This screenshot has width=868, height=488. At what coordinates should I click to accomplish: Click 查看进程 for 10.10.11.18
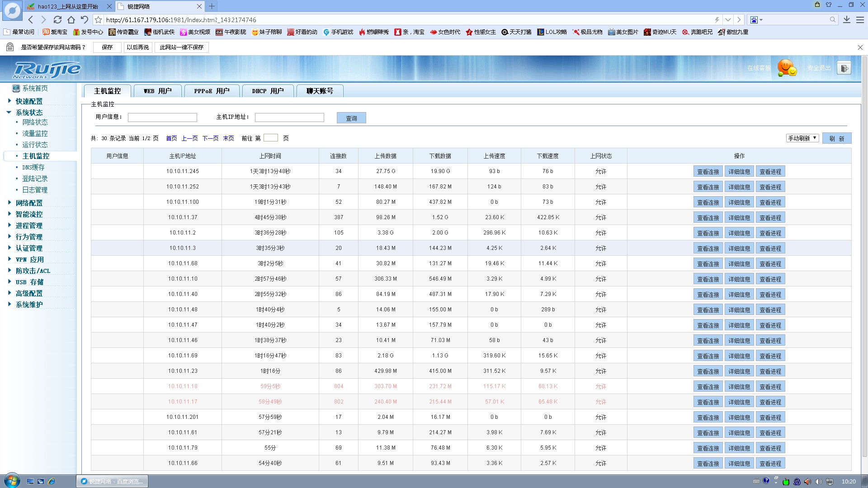(x=770, y=387)
